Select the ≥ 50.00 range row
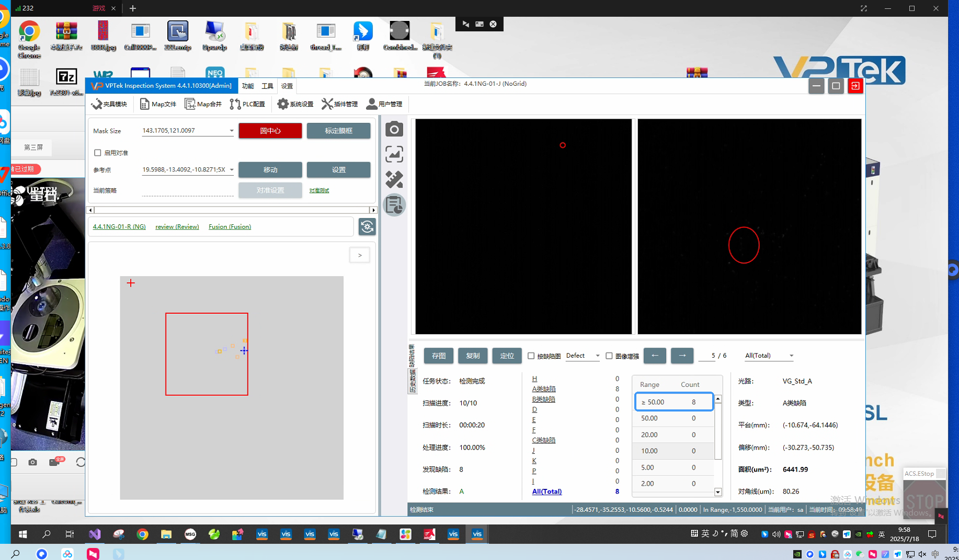959x560 pixels. click(x=674, y=402)
